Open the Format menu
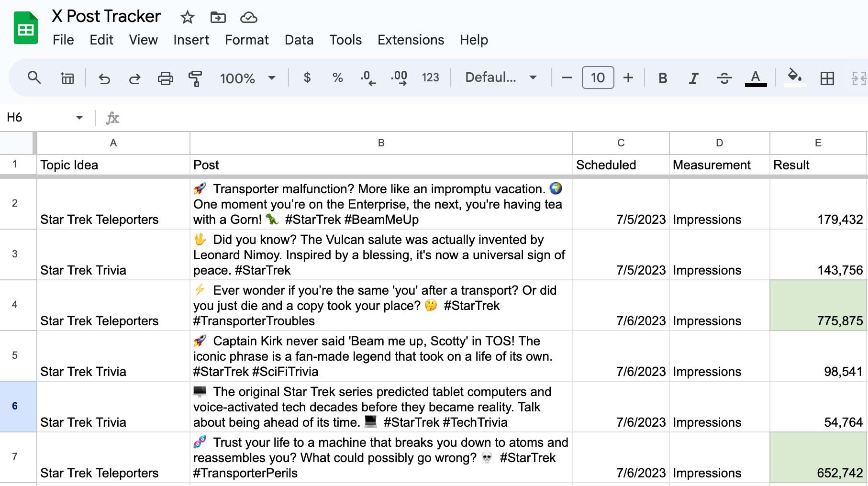This screenshot has height=486, width=868. (247, 40)
